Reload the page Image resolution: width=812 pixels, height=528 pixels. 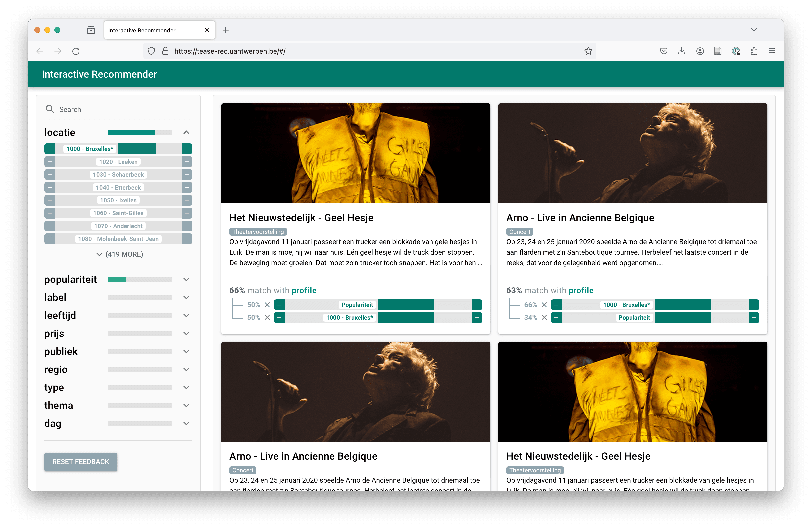(76, 51)
